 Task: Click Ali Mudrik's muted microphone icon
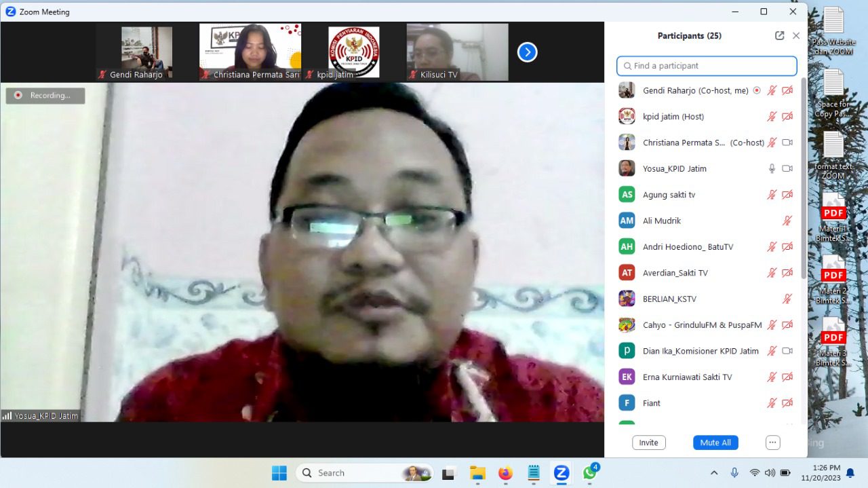(787, 221)
